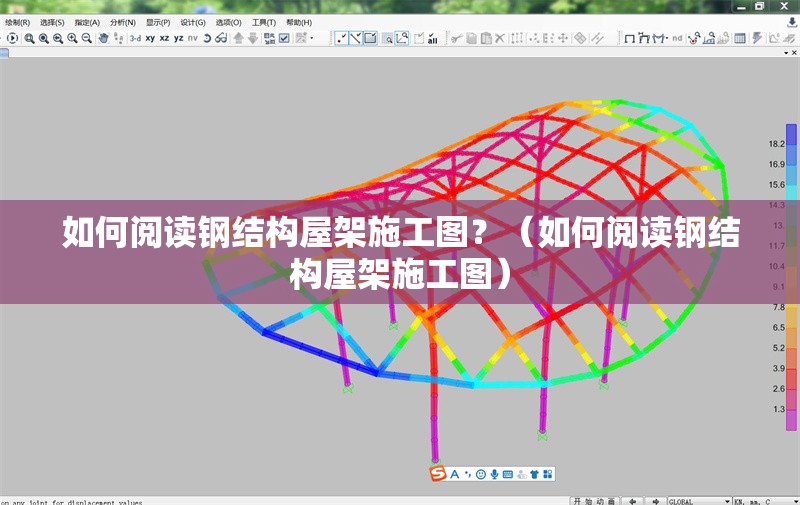Image resolution: width=800 pixels, height=505 pixels.
Task: Click the previous zoom icon
Action: point(58,38)
